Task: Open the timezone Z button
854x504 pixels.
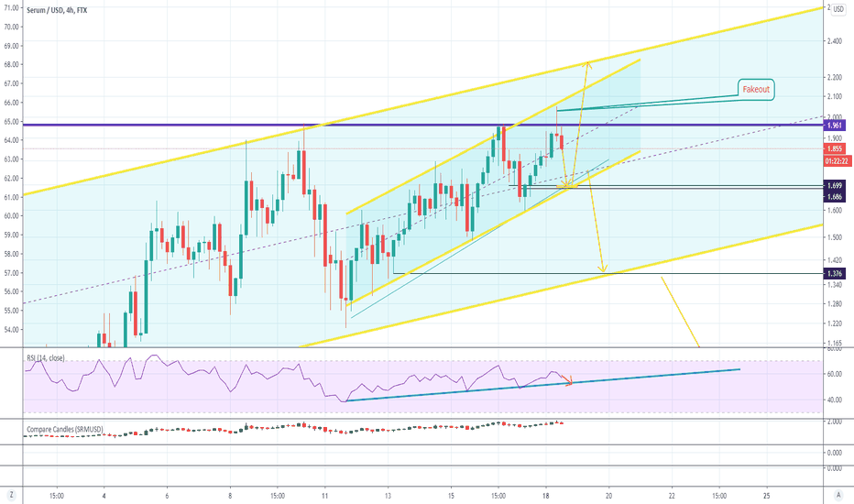Action: pyautogui.click(x=11, y=495)
